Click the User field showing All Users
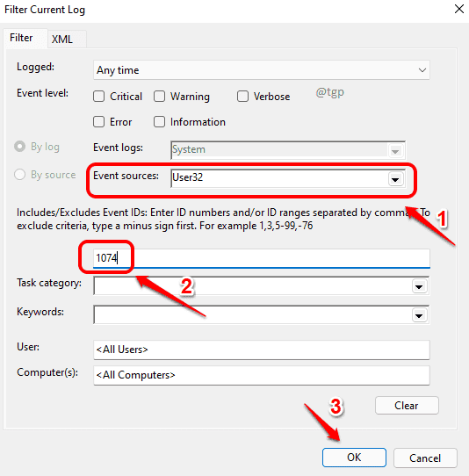 click(x=262, y=350)
